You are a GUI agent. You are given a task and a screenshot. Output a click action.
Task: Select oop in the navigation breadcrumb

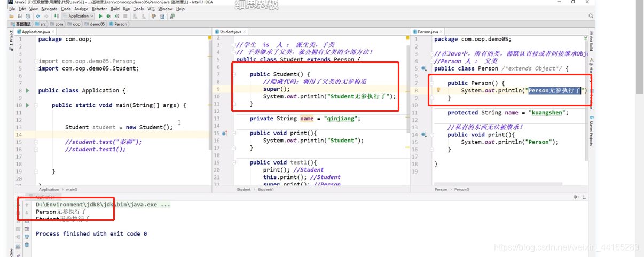75,24
